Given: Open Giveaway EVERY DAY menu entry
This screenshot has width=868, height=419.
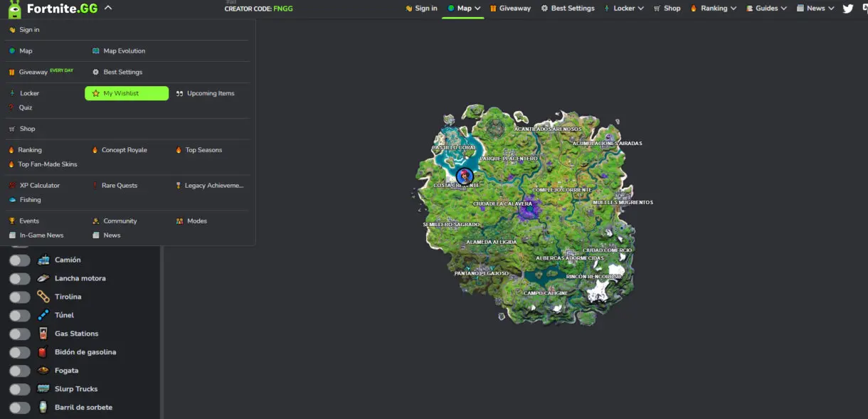Looking at the screenshot, I should coord(41,72).
